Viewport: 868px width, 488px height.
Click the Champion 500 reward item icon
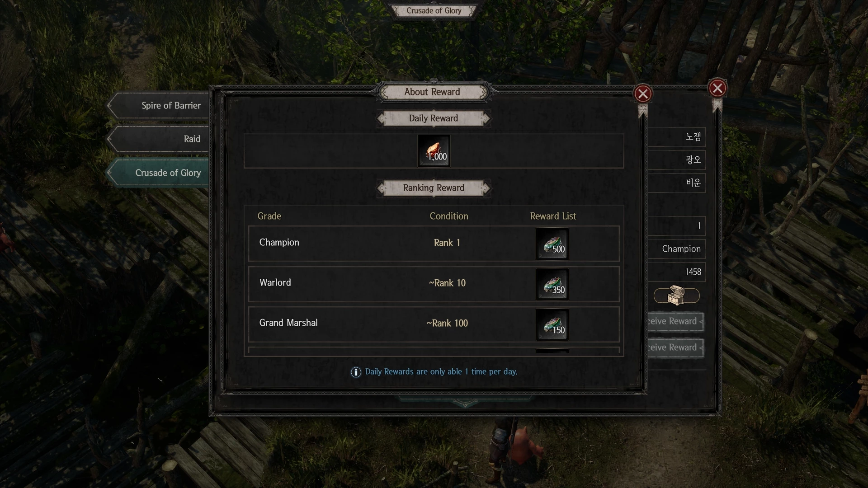point(552,244)
